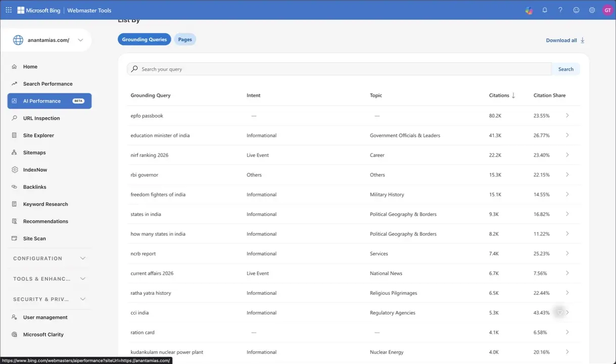Viewport: 616px width, 364px height.
Task: Expand the epfo passbook row chevron
Action: coord(567,116)
